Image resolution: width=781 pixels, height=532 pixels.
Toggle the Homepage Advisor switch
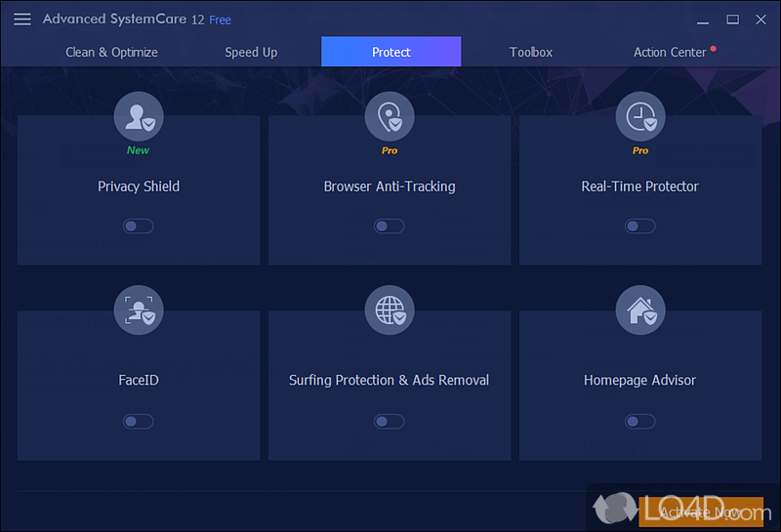640,422
